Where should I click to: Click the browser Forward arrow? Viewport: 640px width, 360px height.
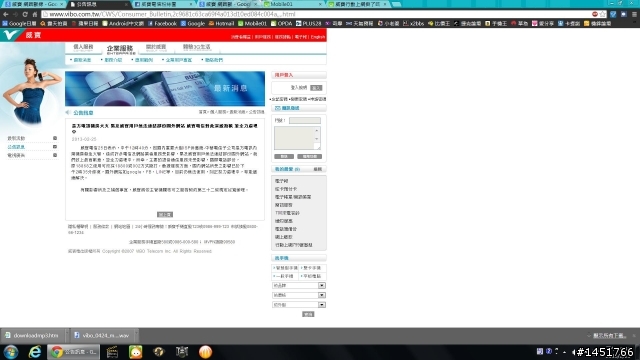pos(15,14)
